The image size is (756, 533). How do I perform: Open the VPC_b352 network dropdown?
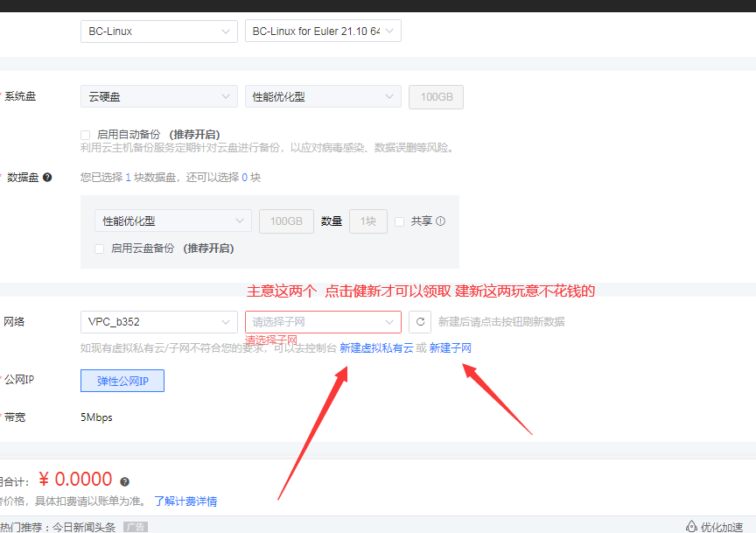click(158, 322)
